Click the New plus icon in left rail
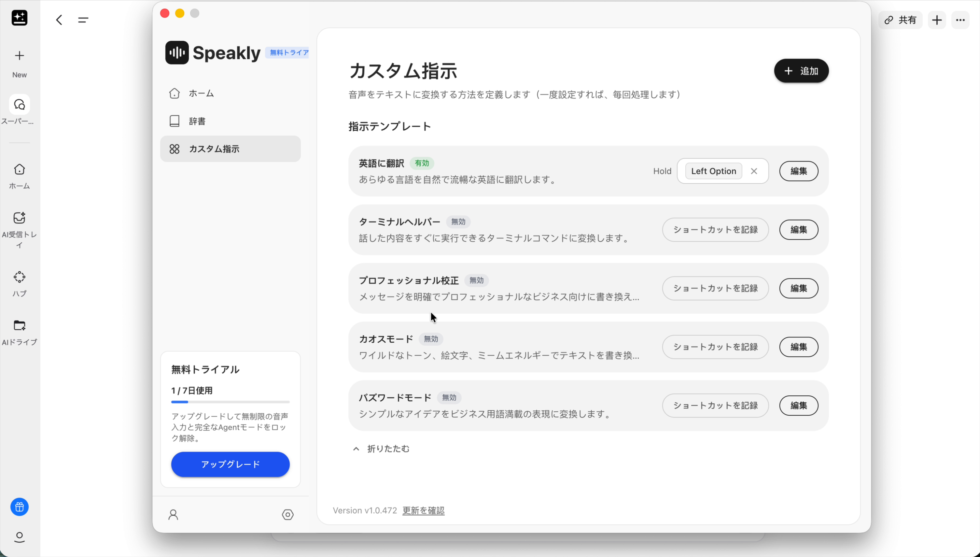 click(19, 56)
